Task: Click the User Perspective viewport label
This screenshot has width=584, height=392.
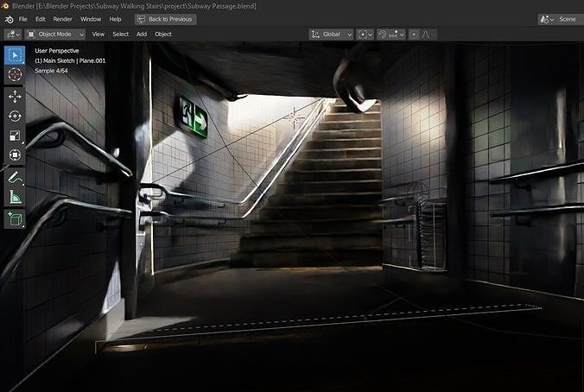Action: [x=57, y=51]
